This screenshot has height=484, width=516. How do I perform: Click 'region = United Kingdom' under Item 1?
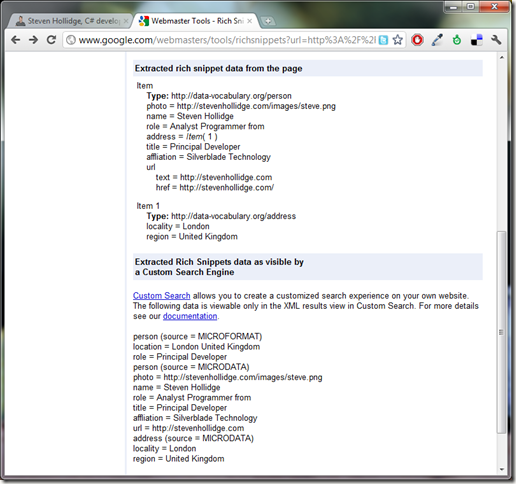click(192, 237)
